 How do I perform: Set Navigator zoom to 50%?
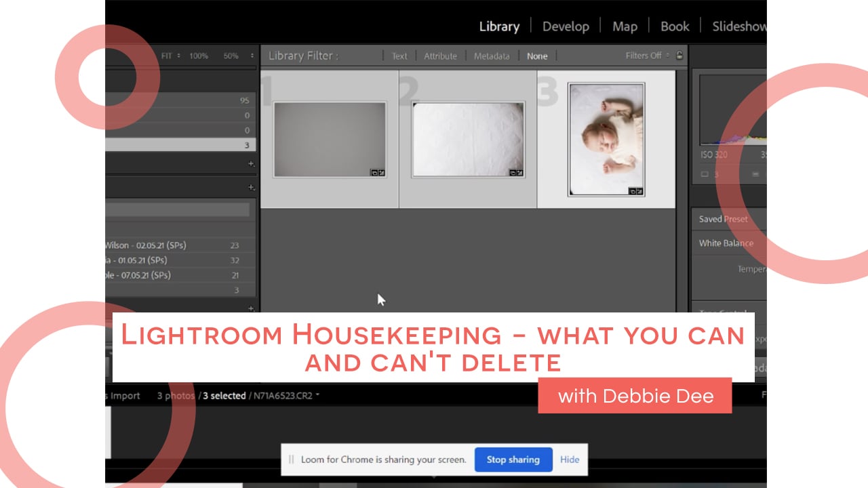(231, 56)
